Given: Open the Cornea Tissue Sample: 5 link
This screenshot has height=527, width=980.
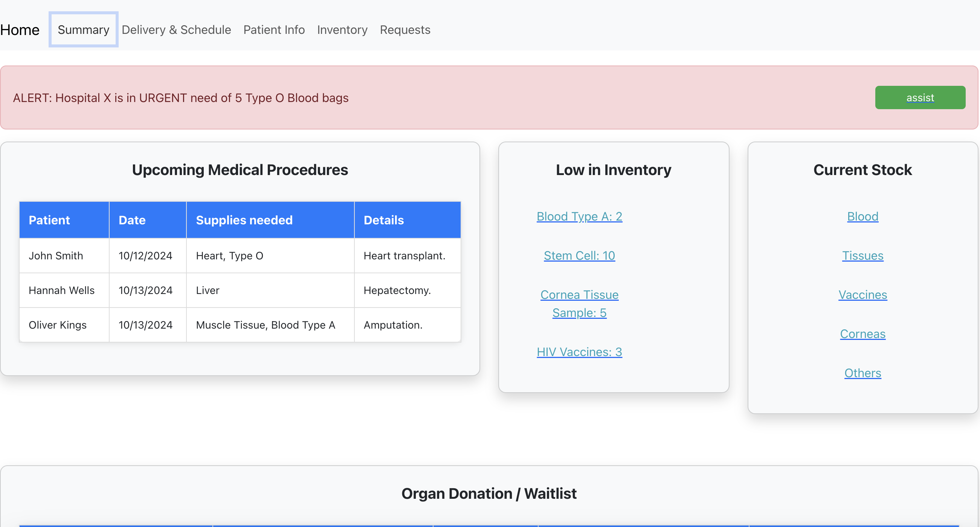Looking at the screenshot, I should pyautogui.click(x=579, y=303).
